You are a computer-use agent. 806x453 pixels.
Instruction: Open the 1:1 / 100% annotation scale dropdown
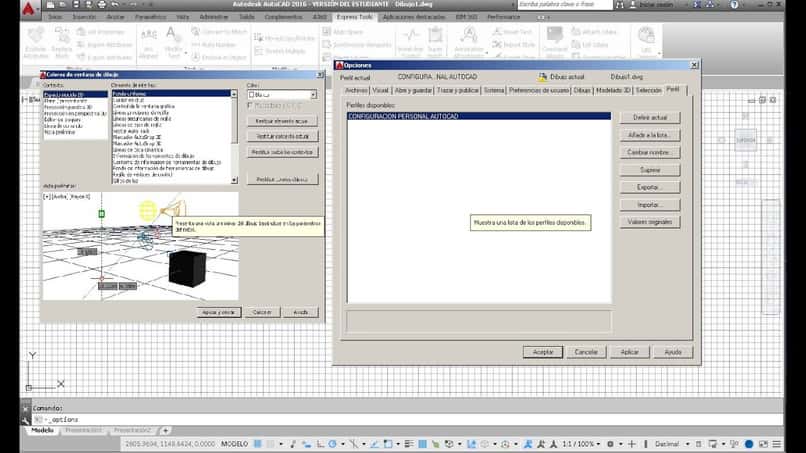click(x=581, y=444)
